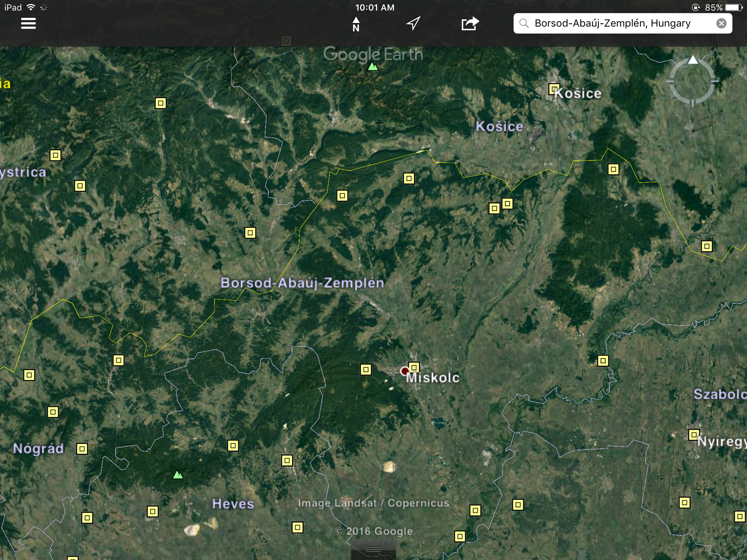Tap the Heves county label
The image size is (747, 560).
(233, 503)
